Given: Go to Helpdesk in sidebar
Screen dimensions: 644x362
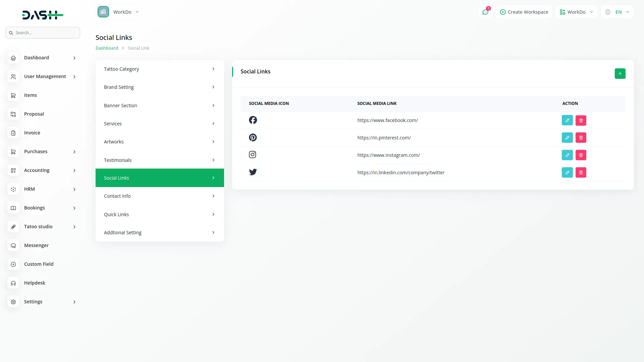Looking at the screenshot, I should (35, 283).
